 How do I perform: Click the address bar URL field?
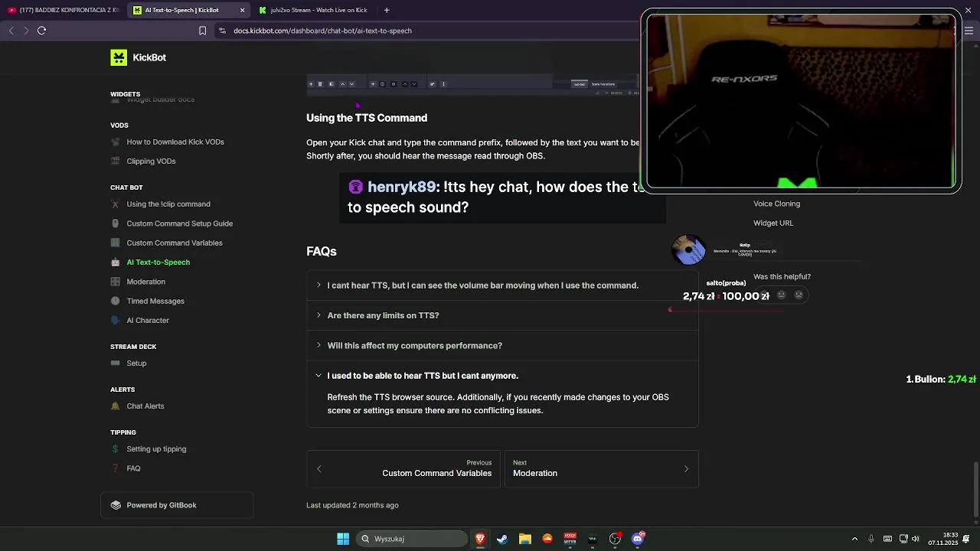pos(322,31)
